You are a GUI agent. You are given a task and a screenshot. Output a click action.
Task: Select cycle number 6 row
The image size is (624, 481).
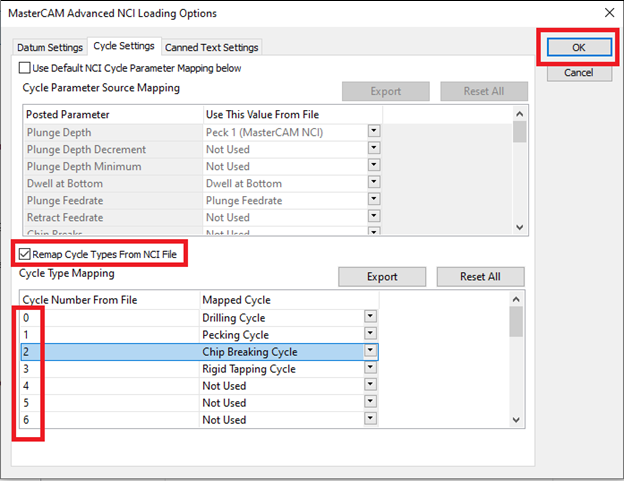tap(199, 420)
